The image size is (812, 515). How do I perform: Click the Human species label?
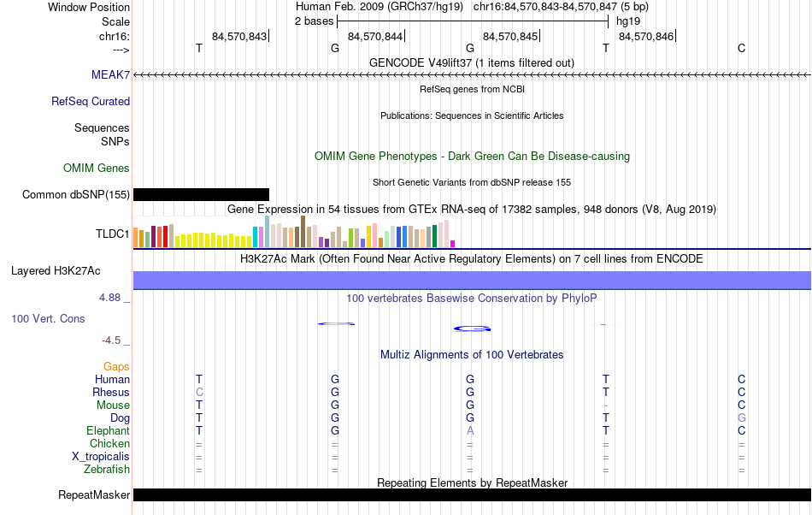[112, 379]
